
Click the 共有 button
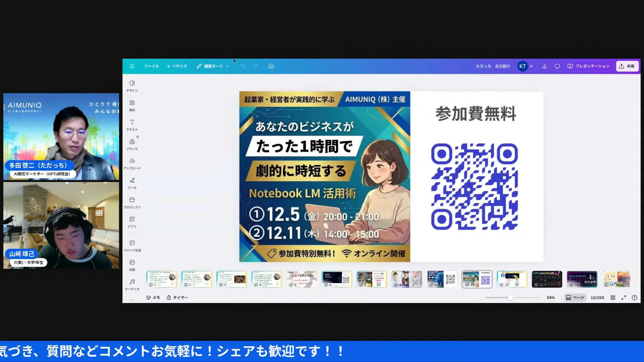pos(627,66)
